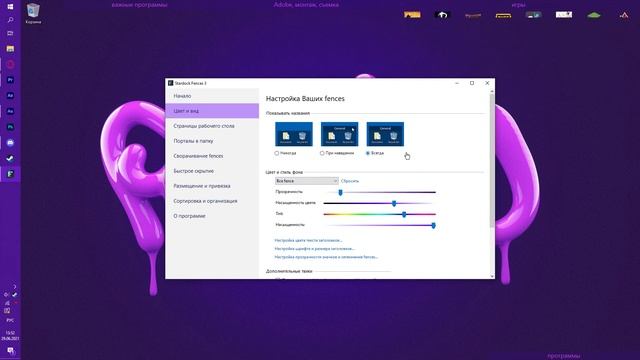640x360 pixels.
Task: Click the rainbow Тон hue slider
Action: 380,214
